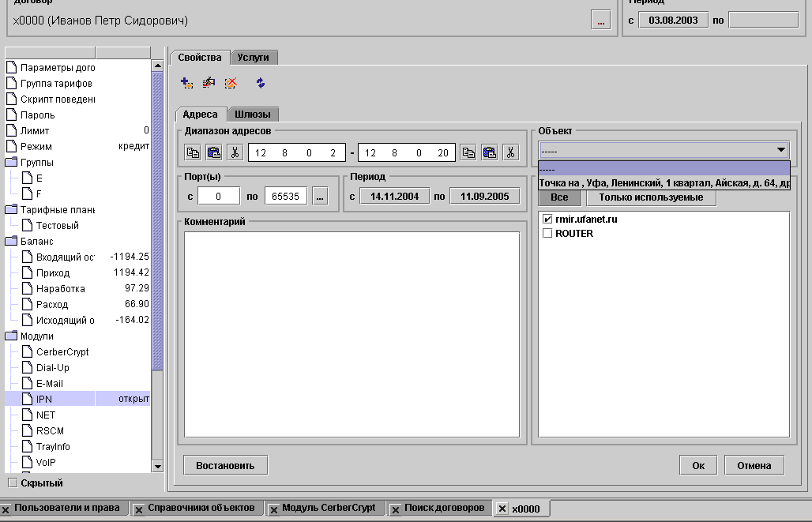Enable the Скрытый checkbox

pyautogui.click(x=12, y=483)
